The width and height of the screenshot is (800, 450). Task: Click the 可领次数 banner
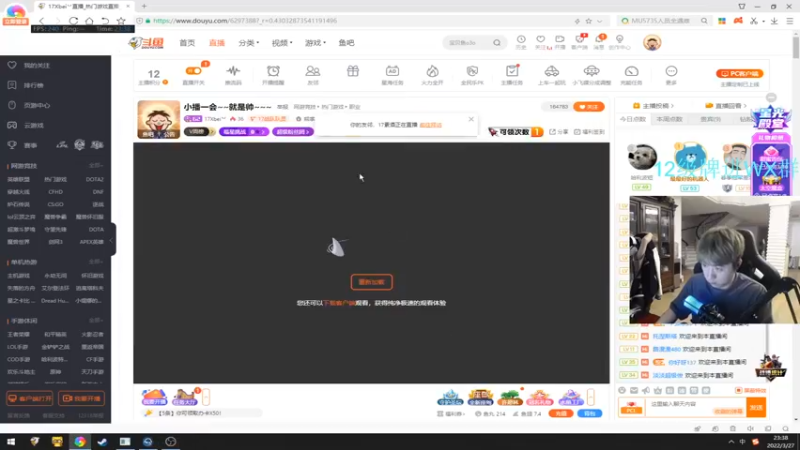(x=515, y=132)
